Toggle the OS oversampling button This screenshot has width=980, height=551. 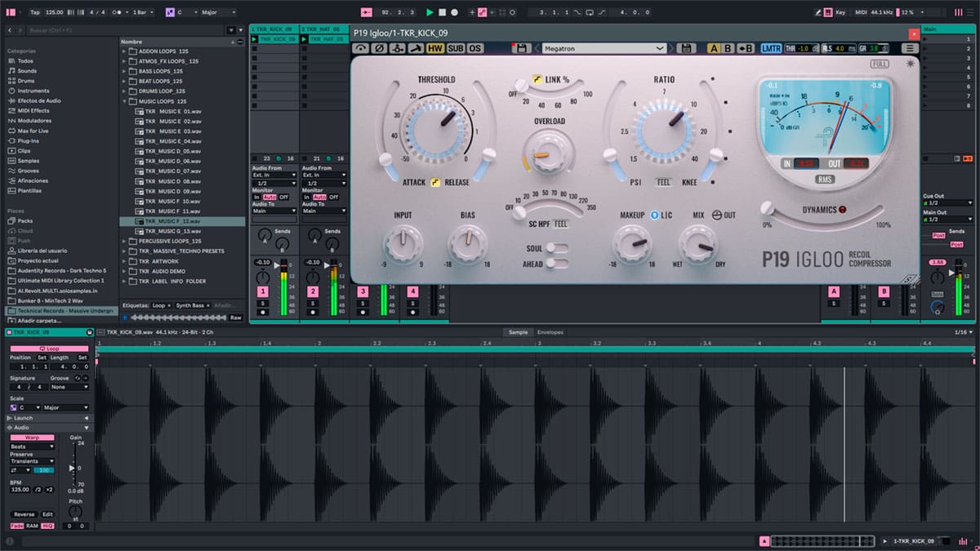point(474,48)
